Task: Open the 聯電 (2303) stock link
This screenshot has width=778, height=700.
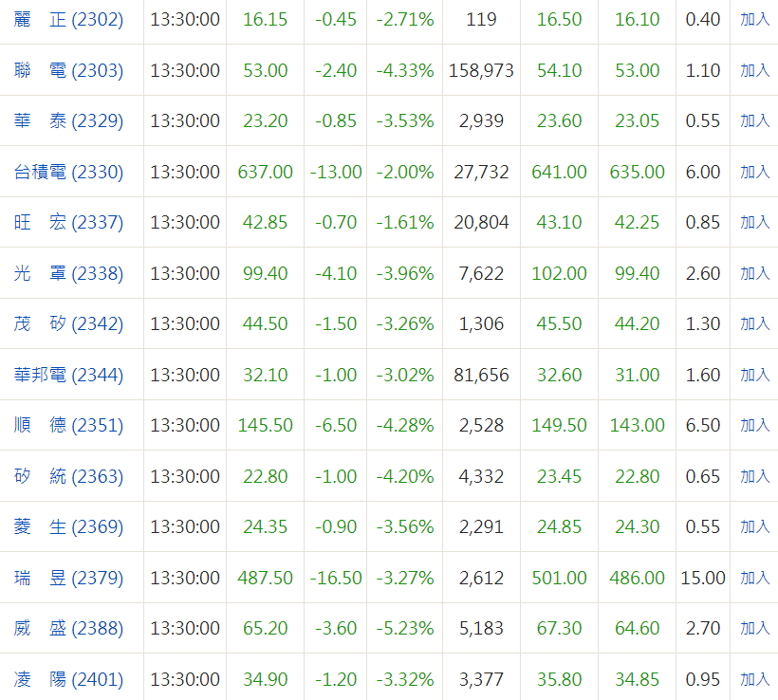Action: pyautogui.click(x=68, y=70)
